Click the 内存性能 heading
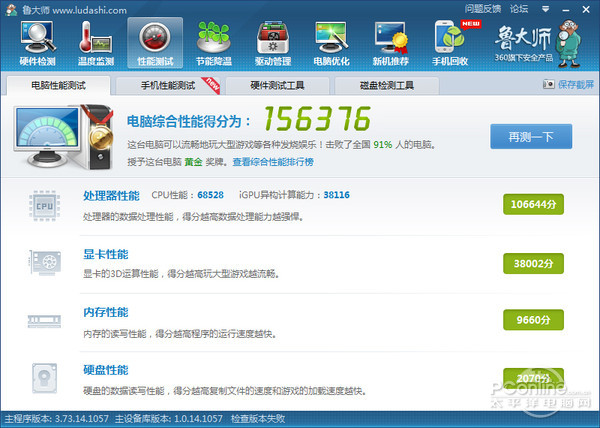The height and width of the screenshot is (428, 600). coord(106,312)
